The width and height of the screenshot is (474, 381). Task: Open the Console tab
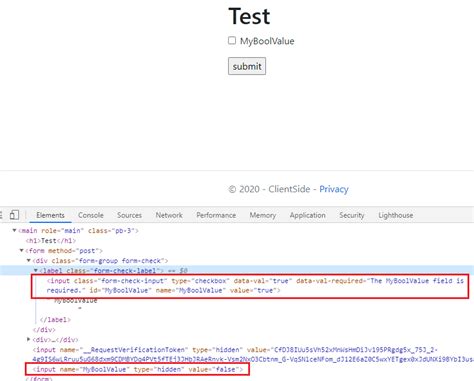91,215
